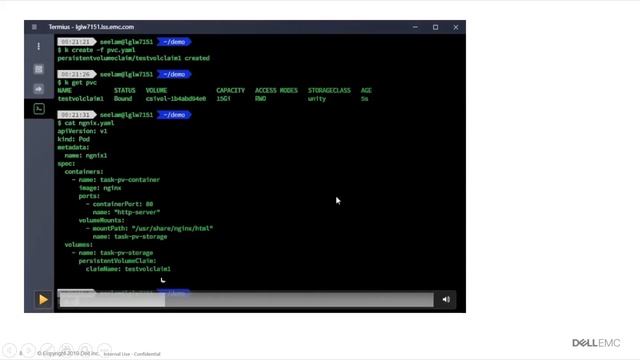Click the 'name: "http-server"' line
Image resolution: width=640 pixels, height=360 pixels.
click(x=127, y=212)
